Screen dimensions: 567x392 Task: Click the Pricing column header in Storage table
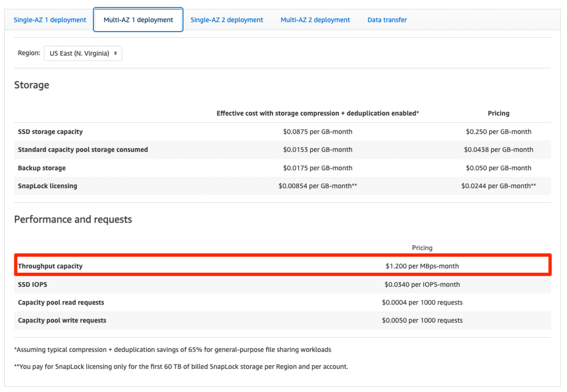pyautogui.click(x=498, y=113)
